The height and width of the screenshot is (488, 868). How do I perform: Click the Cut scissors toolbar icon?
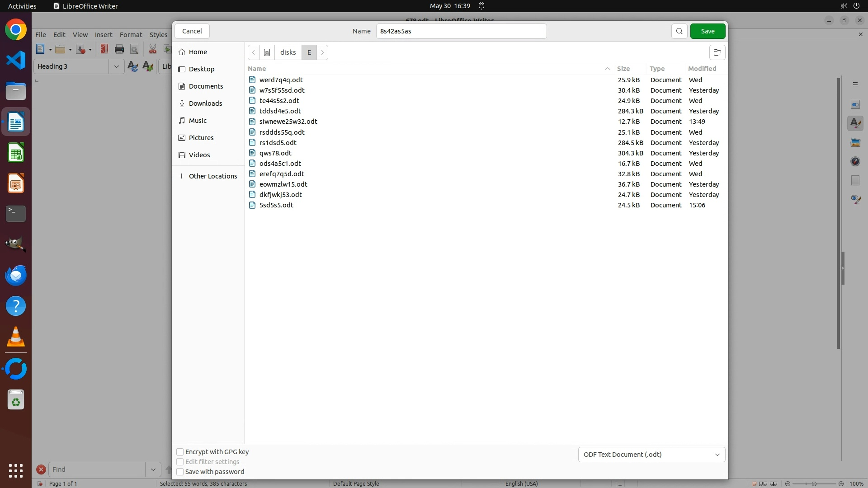point(153,49)
